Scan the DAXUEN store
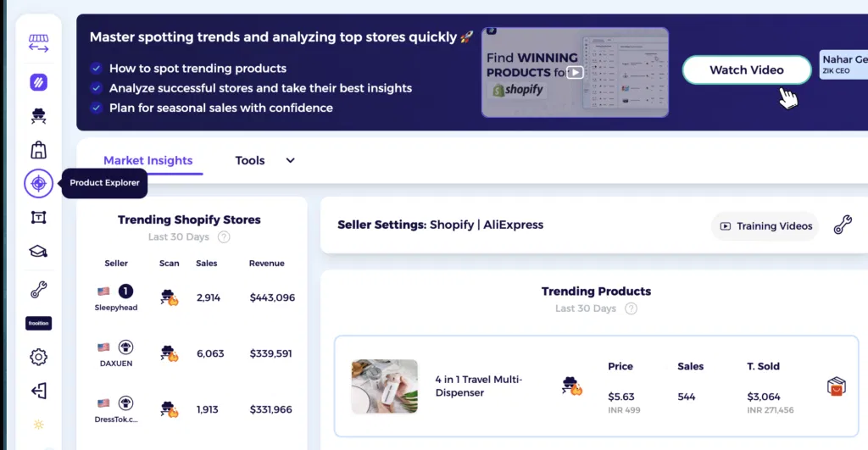This screenshot has width=868, height=450. [169, 353]
